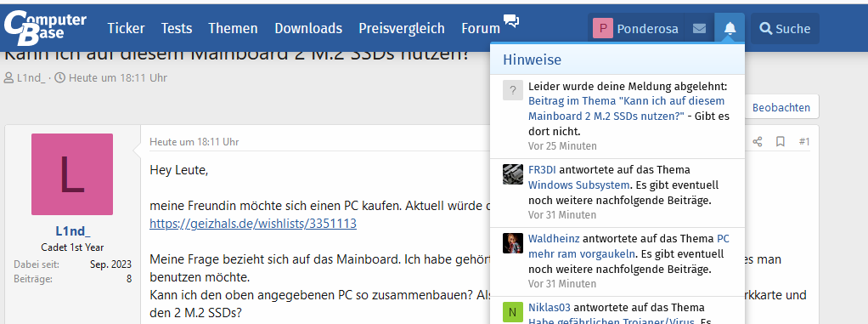Open the inbox envelope icon
This screenshot has height=324, width=868.
(x=699, y=28)
